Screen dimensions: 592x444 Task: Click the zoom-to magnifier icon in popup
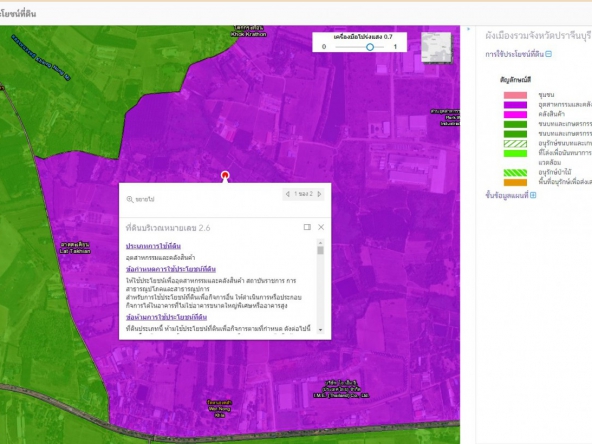(x=130, y=199)
